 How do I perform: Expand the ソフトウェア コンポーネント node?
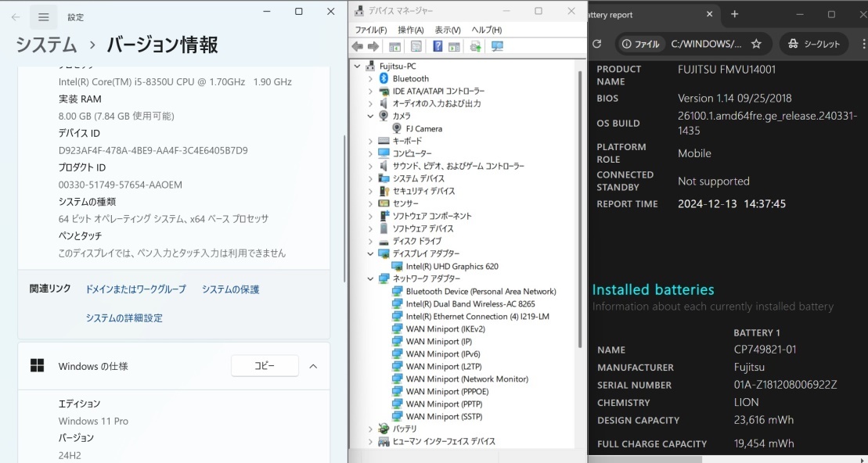[370, 216]
